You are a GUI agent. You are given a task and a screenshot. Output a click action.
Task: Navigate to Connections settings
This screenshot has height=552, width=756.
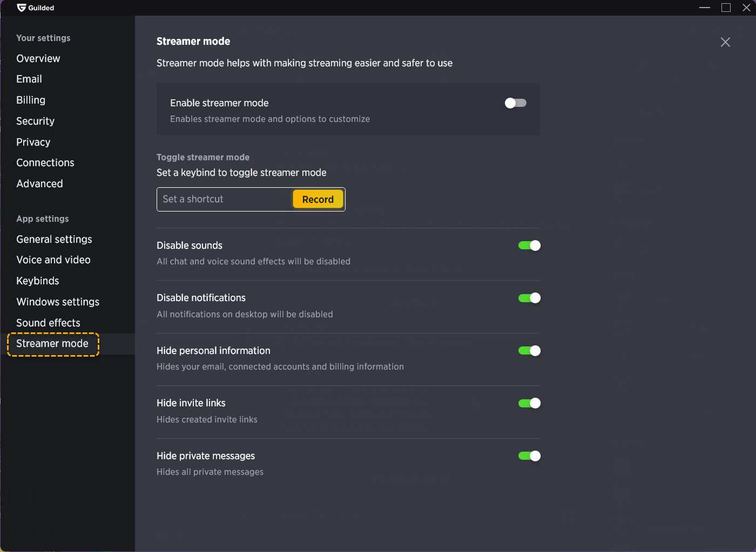coord(45,162)
